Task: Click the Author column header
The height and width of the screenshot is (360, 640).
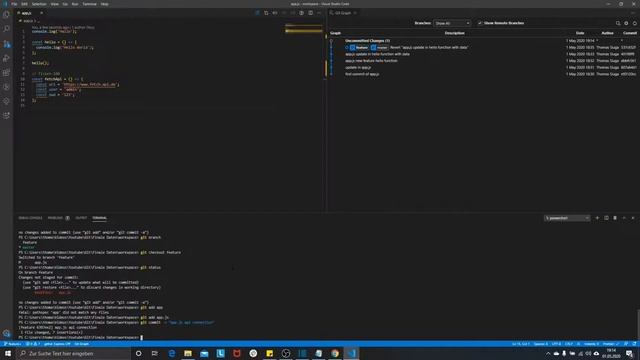Action: 607,33
